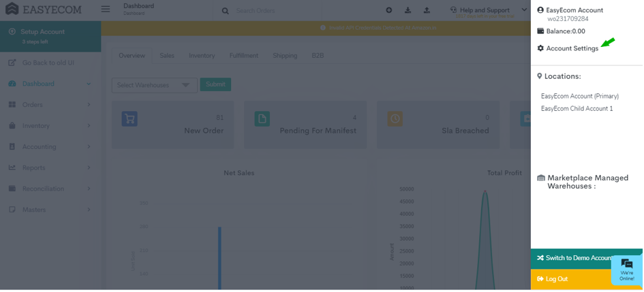Viewport: 644px width, 292px height.
Task: Open the hamburger menu icon
Action: click(x=106, y=9)
